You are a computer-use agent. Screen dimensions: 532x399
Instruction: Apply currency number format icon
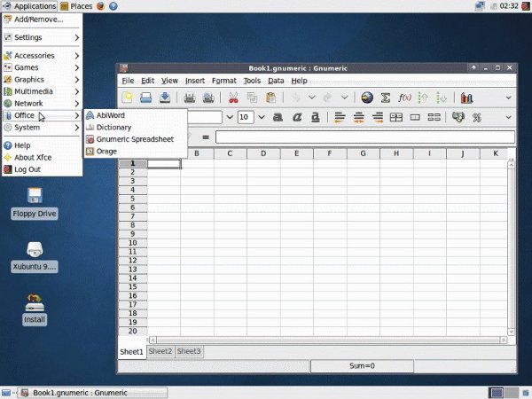[x=458, y=117]
